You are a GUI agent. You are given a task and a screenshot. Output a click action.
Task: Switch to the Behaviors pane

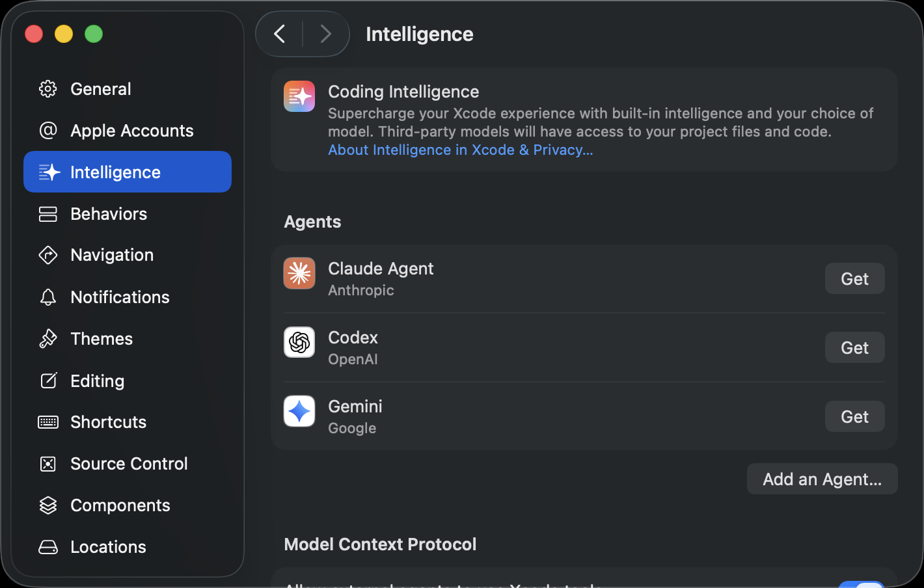pyautogui.click(x=128, y=213)
